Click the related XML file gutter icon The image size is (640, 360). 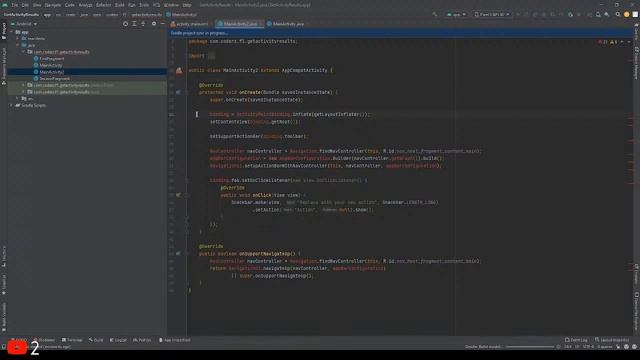[x=179, y=71]
